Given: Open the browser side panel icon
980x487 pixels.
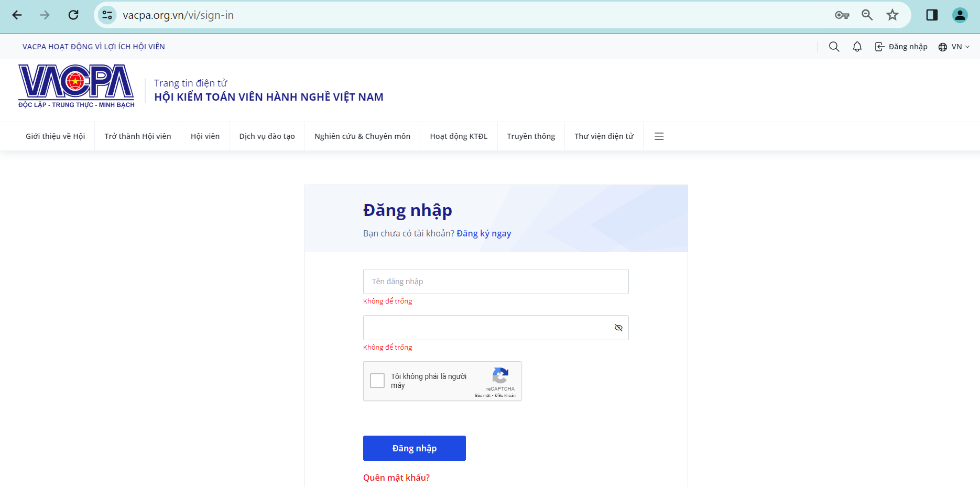Looking at the screenshot, I should 932,15.
